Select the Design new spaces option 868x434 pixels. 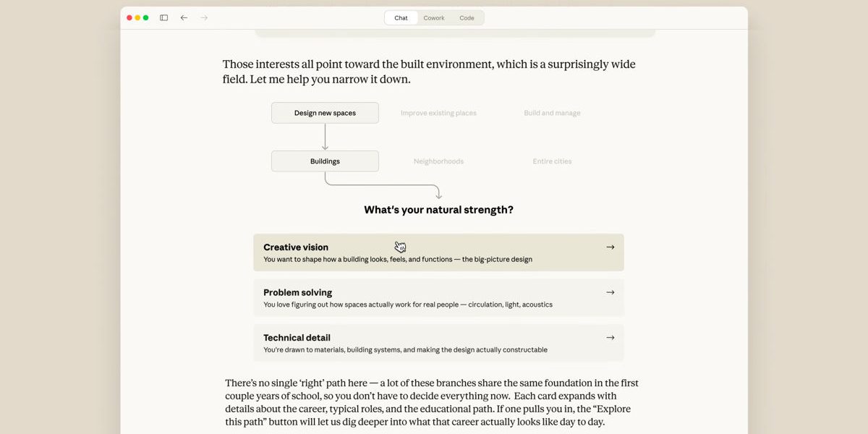pyautogui.click(x=325, y=113)
